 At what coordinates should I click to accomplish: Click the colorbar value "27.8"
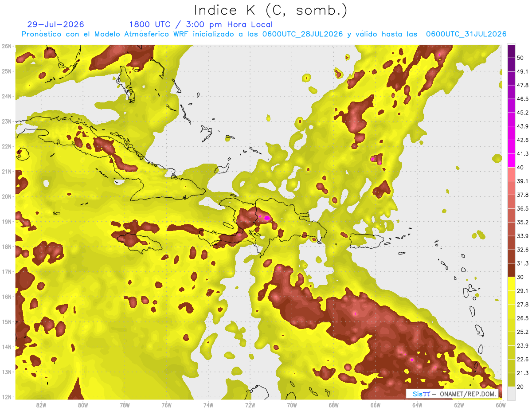(523, 305)
